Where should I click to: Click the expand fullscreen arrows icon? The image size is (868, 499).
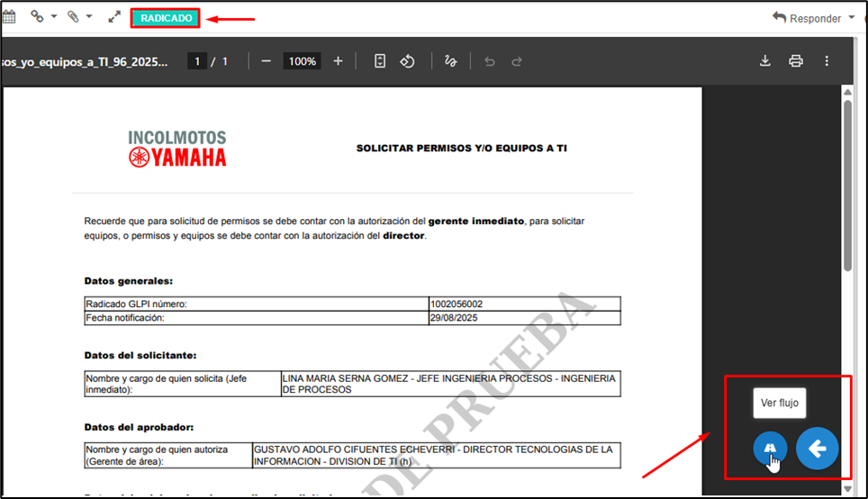coord(114,17)
